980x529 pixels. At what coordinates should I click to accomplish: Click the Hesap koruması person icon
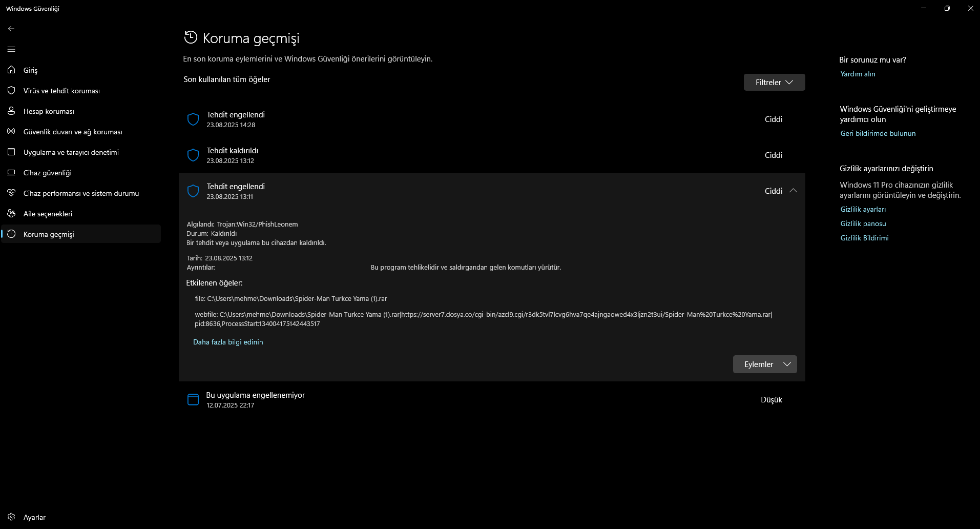click(11, 111)
